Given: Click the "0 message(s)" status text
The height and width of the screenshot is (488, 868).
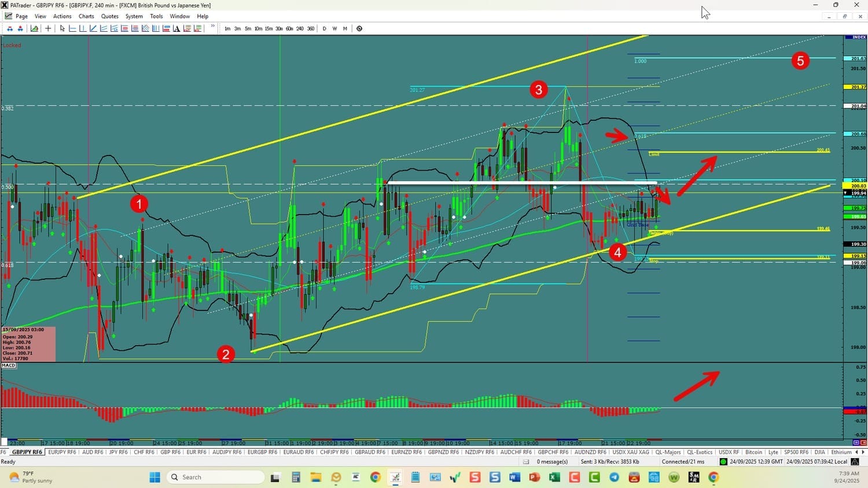Looking at the screenshot, I should (x=553, y=461).
